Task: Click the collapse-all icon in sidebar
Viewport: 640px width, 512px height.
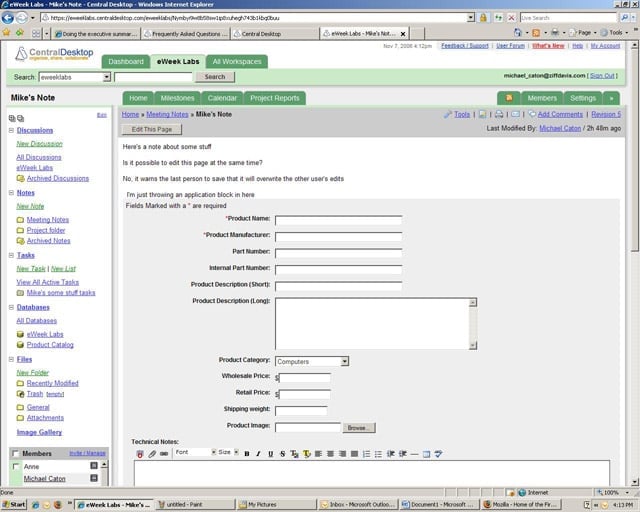Action: tap(20, 118)
